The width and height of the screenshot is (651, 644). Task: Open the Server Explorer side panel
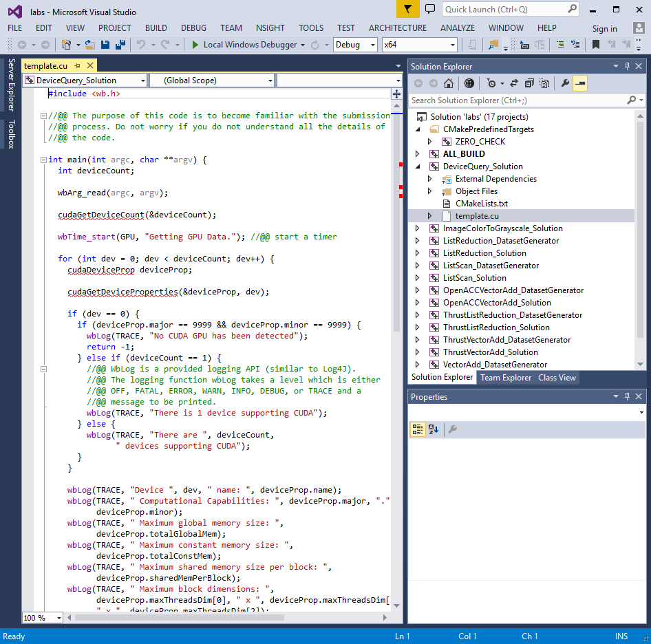11,85
